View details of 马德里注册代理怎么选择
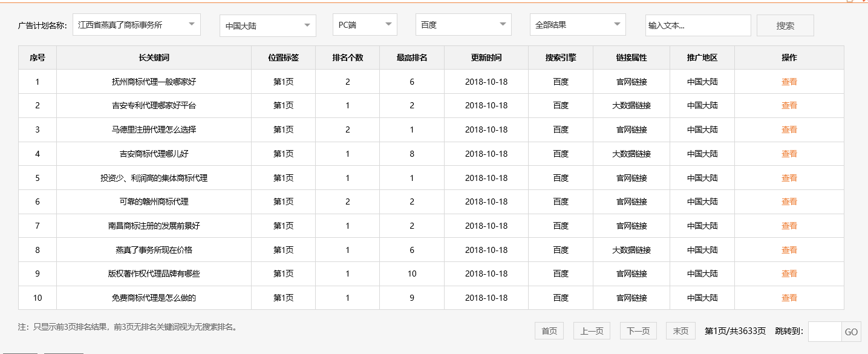868x354 pixels. pyautogui.click(x=789, y=129)
